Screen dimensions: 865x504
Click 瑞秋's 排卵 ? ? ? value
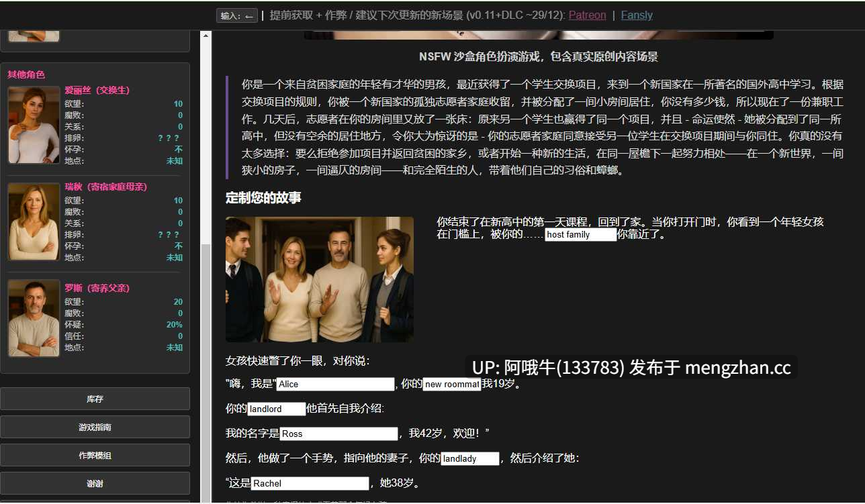[x=169, y=235]
